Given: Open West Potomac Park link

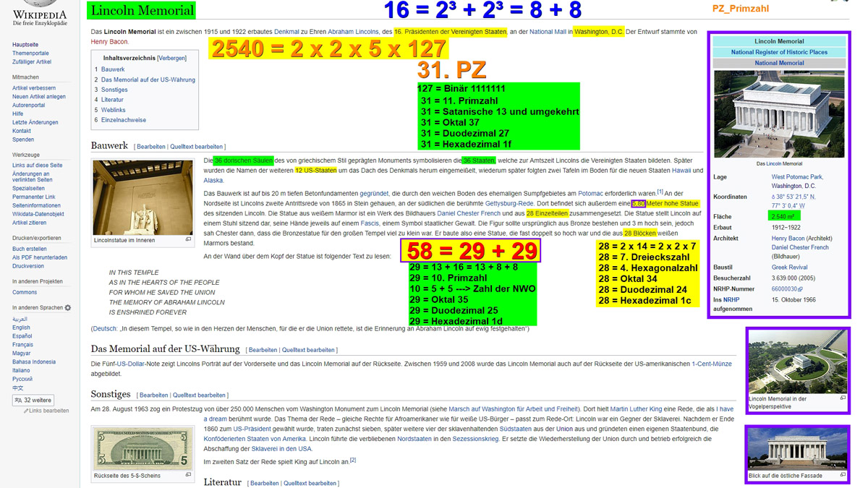Looking at the screenshot, I should pyautogui.click(x=797, y=177).
